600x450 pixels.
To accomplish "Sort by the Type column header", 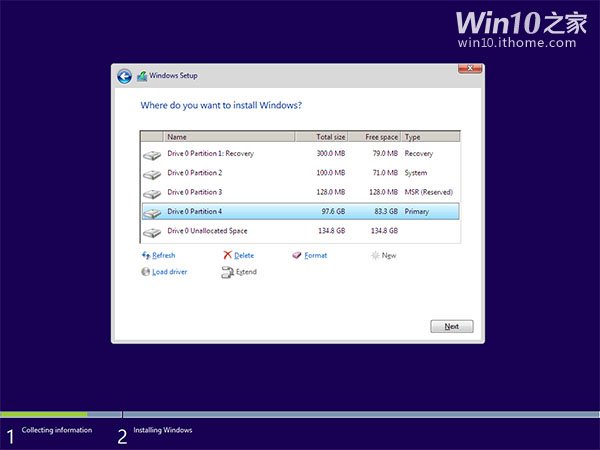I will (x=430, y=137).
